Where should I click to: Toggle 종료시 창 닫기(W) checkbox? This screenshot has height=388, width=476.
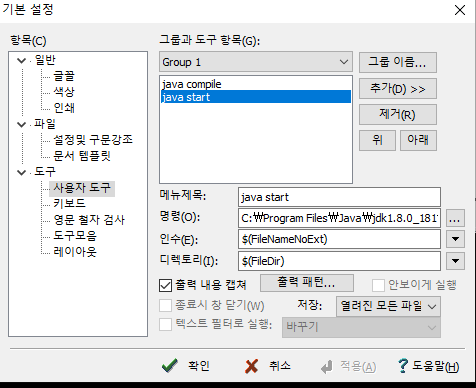click(x=166, y=305)
